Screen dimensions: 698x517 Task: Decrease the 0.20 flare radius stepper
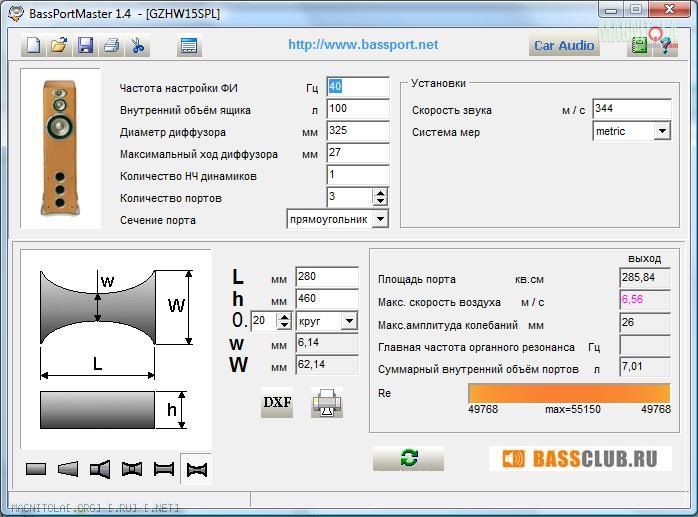(x=284, y=325)
